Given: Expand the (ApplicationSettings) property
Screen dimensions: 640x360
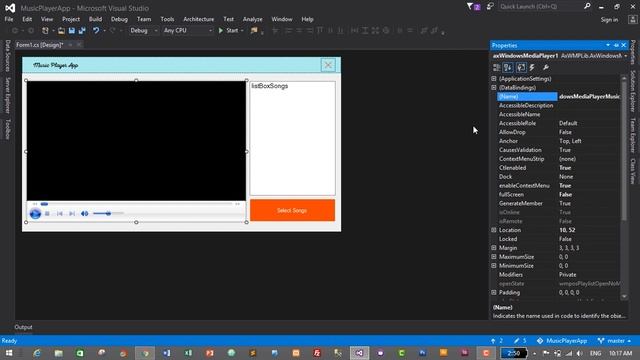Looking at the screenshot, I should point(494,79).
